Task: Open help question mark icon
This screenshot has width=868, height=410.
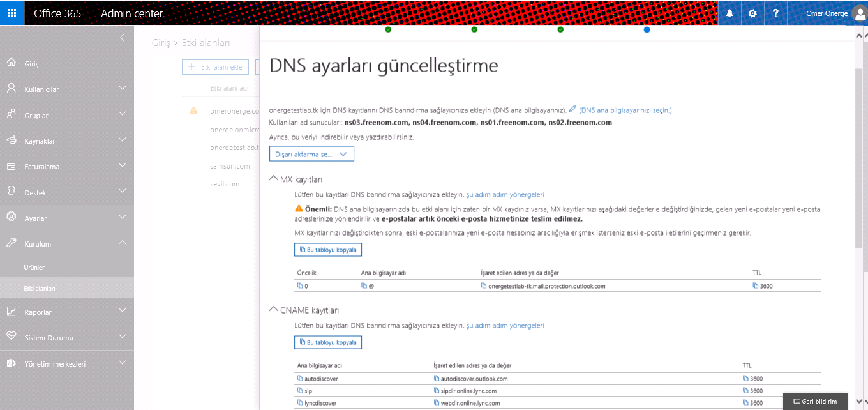Action: [775, 13]
